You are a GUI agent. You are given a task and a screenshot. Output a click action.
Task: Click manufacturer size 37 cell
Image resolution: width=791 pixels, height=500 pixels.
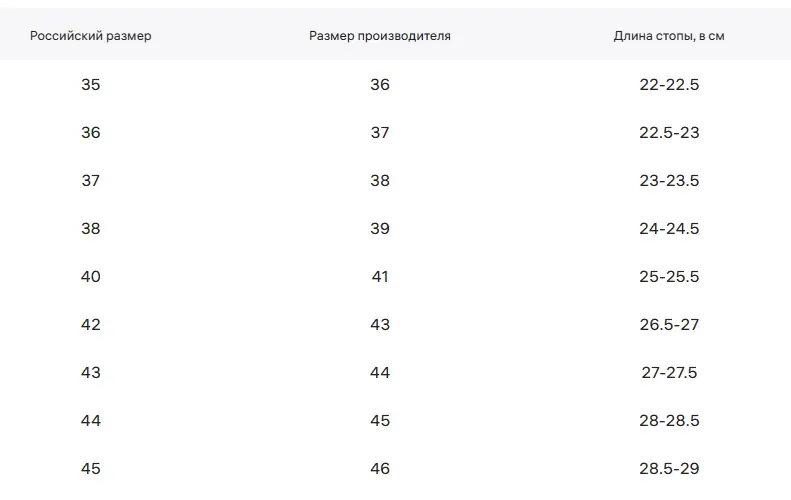(x=380, y=133)
